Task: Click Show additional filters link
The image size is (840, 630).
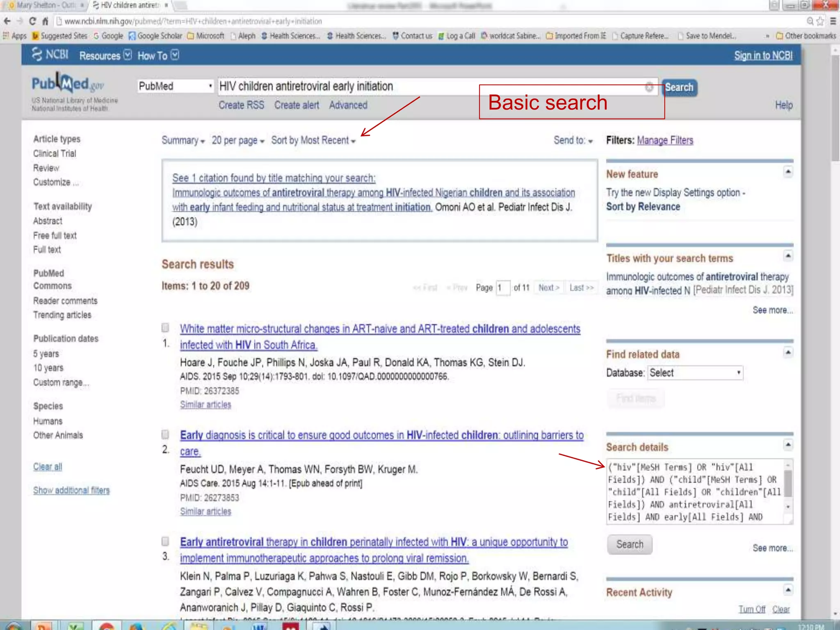Action: pos(71,491)
